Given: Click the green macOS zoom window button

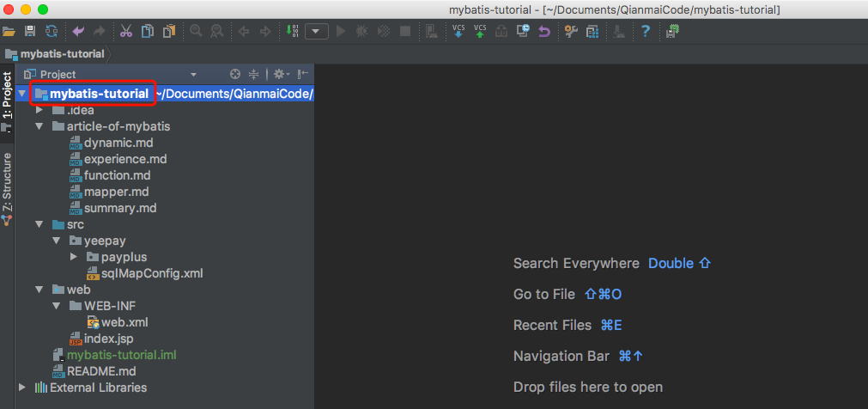Looking at the screenshot, I should point(43,9).
